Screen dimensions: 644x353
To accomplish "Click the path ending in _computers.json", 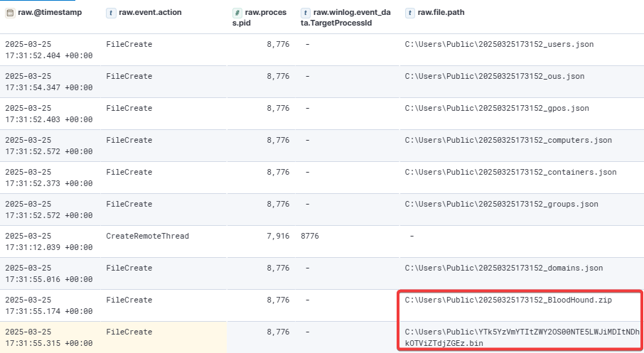I will pos(508,140).
